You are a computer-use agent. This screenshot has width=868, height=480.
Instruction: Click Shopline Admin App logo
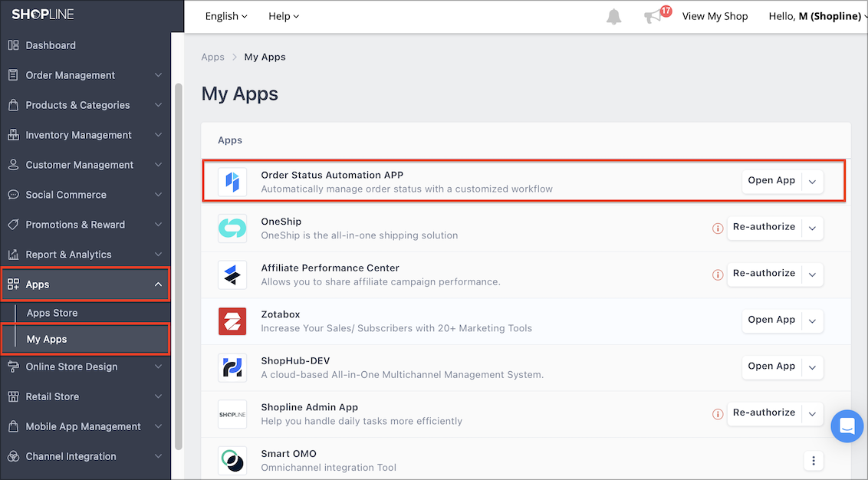(x=232, y=414)
